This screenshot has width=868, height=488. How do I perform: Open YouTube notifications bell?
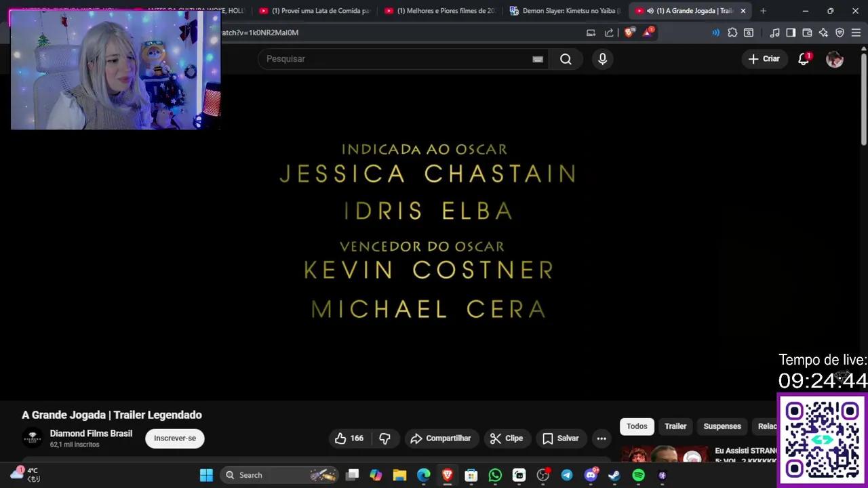804,59
